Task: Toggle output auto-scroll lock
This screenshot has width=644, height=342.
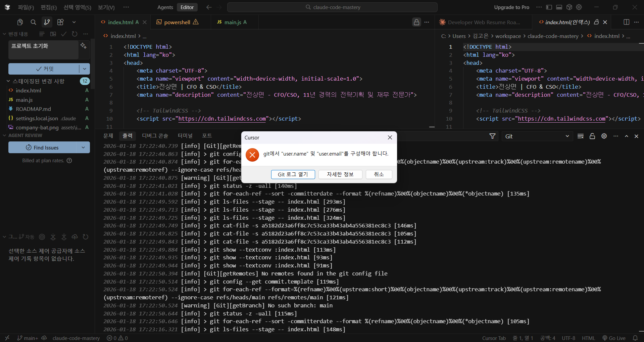Action: pyautogui.click(x=592, y=136)
